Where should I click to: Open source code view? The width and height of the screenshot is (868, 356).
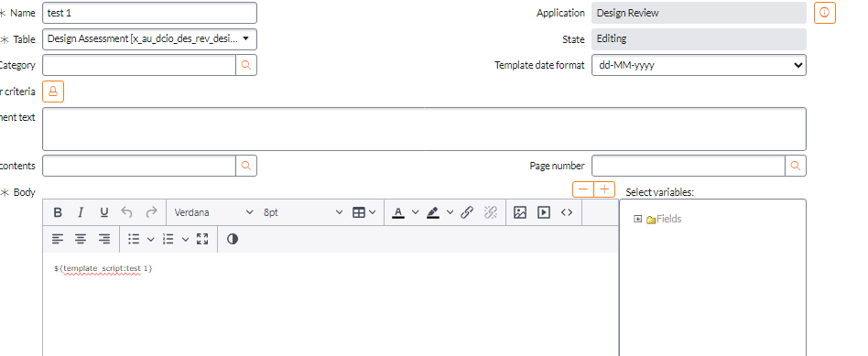pos(567,212)
